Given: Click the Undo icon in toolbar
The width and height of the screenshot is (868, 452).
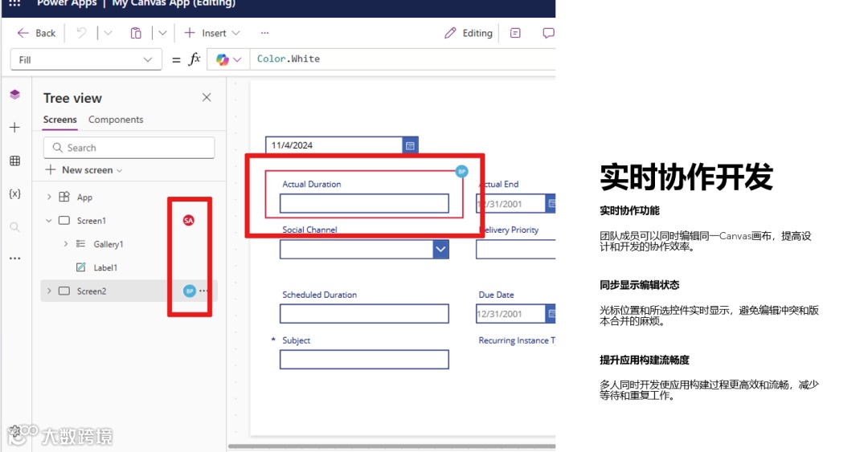Looking at the screenshot, I should [81, 33].
